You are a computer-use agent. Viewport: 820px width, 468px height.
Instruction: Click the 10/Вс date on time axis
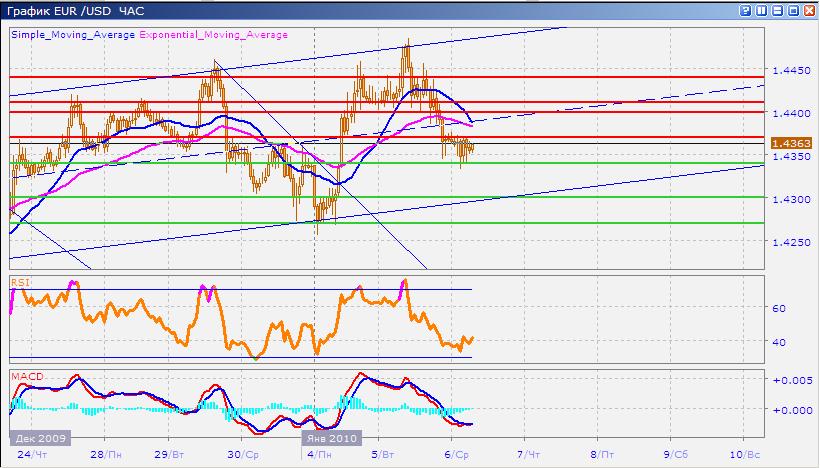[743, 455]
